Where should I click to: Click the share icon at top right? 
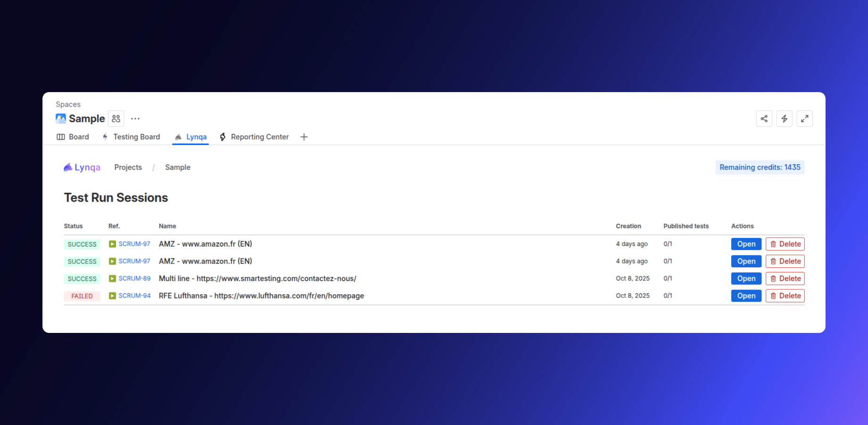coord(764,119)
